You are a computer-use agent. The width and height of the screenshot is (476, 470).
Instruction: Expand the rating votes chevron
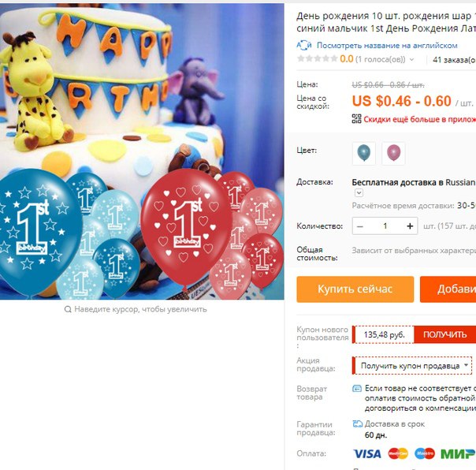(411, 60)
